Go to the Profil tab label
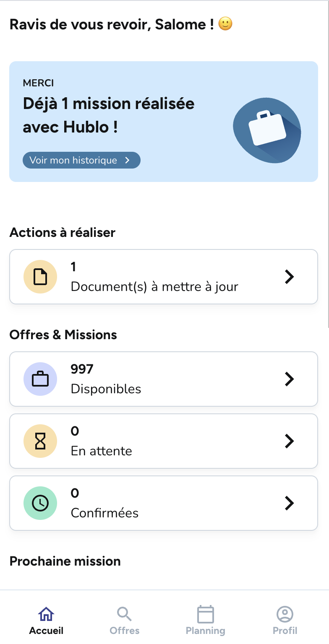 tap(285, 631)
